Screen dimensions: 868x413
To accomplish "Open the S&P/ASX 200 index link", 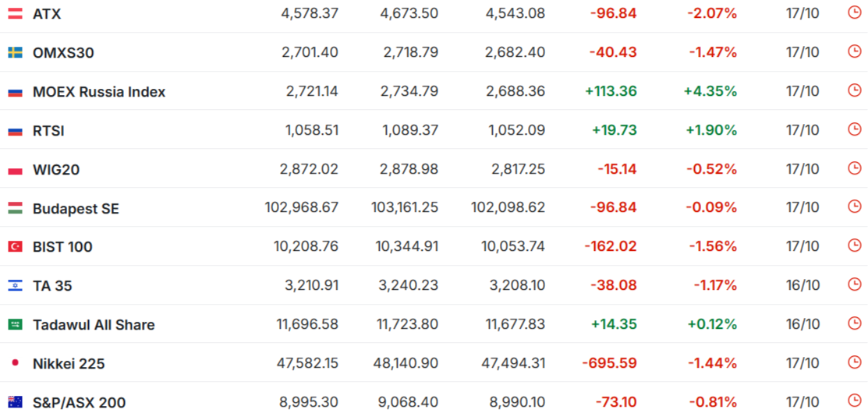I will 79,402.
